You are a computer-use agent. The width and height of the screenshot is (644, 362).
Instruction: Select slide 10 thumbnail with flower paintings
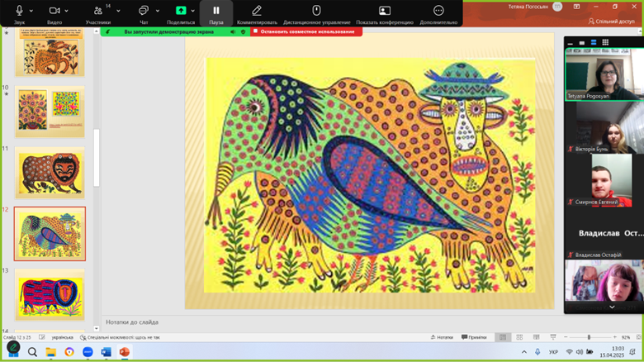(50, 112)
